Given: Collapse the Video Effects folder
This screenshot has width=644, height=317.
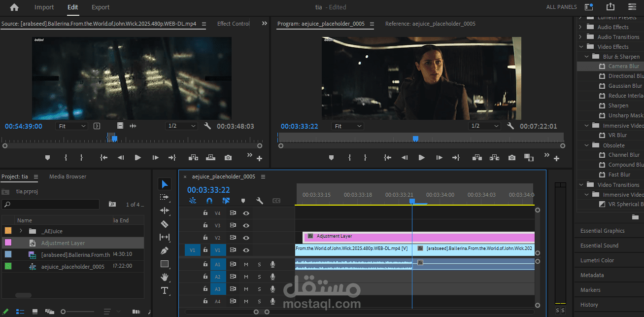Looking at the screenshot, I should pos(580,47).
